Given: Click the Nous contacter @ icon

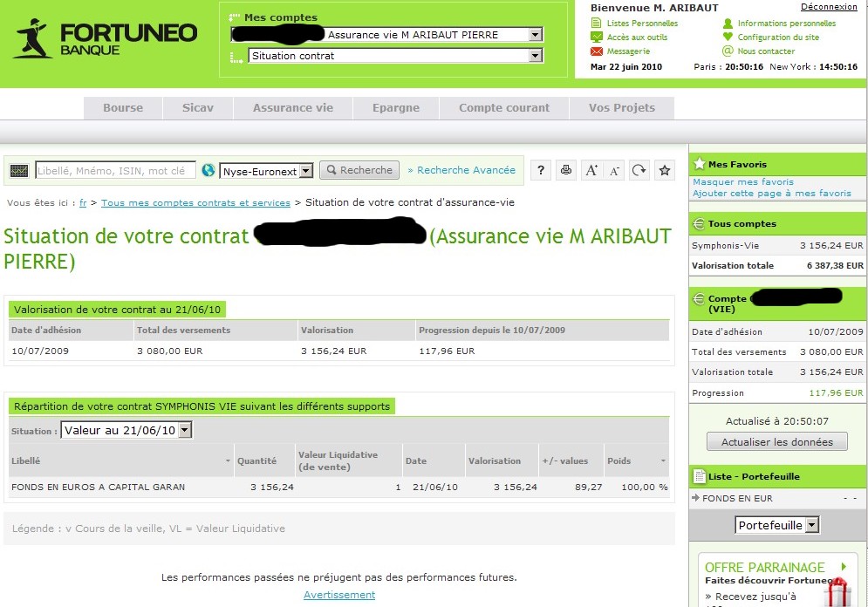Looking at the screenshot, I should click(728, 51).
